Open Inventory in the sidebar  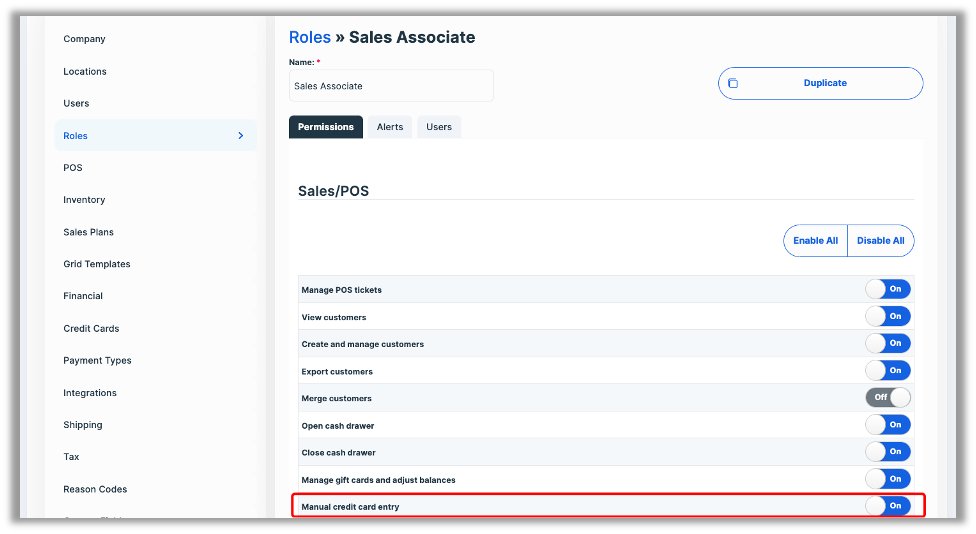pyautogui.click(x=84, y=200)
